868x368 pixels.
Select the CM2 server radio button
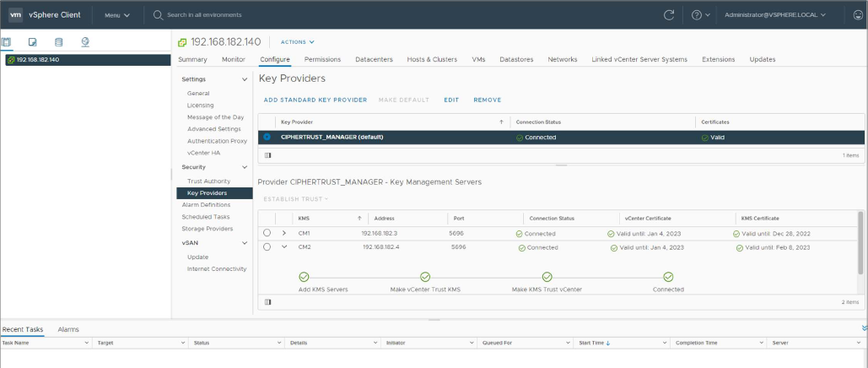click(267, 247)
